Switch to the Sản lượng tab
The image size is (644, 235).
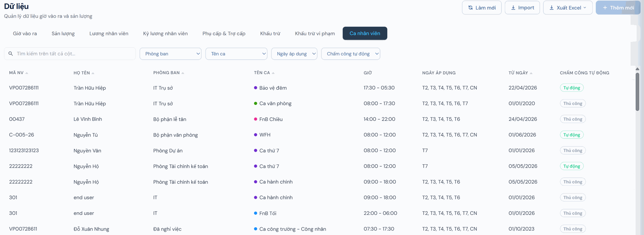coord(63,34)
